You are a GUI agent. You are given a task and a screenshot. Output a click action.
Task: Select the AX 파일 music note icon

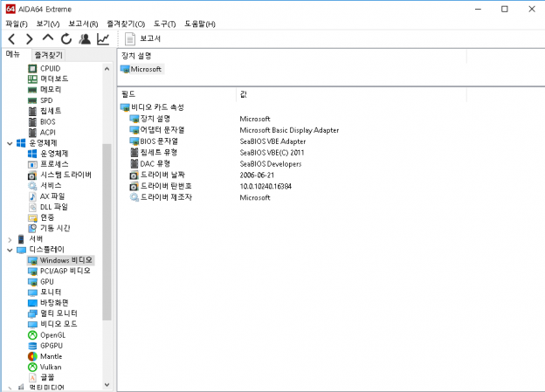tap(32, 196)
